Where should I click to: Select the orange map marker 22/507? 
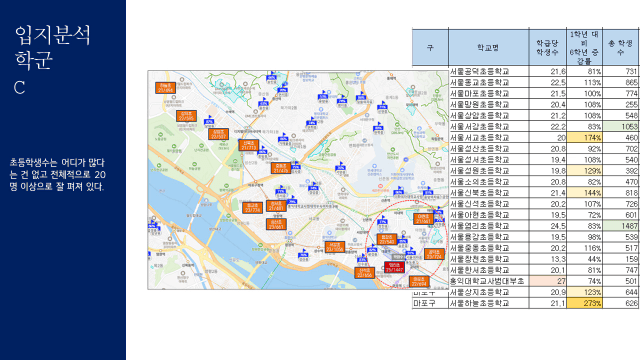pos(218,134)
